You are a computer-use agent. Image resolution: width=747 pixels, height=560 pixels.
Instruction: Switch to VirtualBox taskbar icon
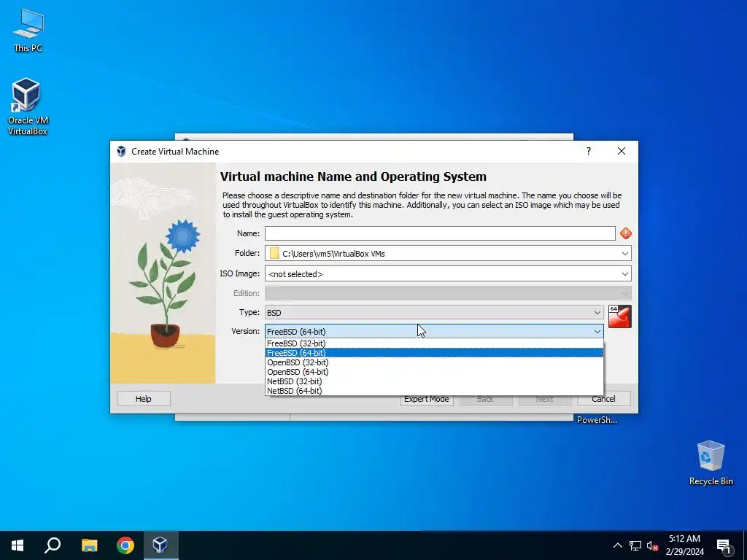coord(160,545)
